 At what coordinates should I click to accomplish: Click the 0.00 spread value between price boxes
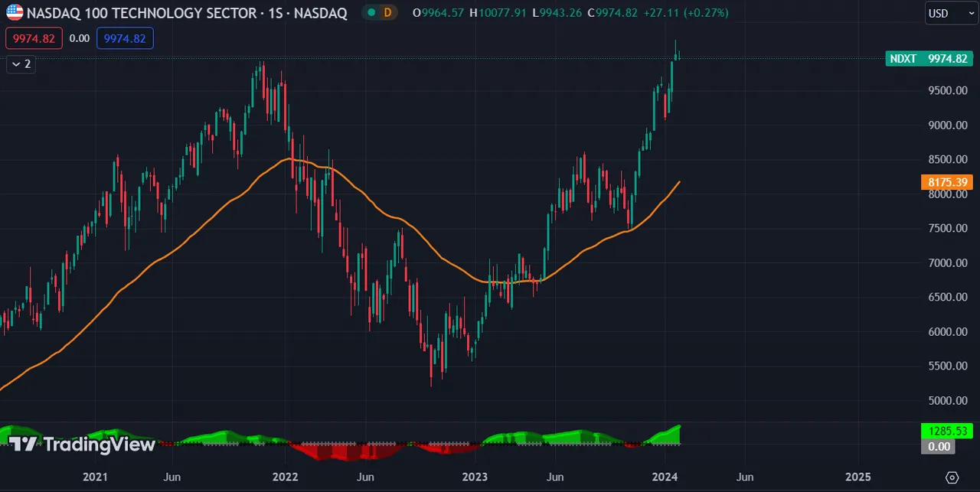79,38
